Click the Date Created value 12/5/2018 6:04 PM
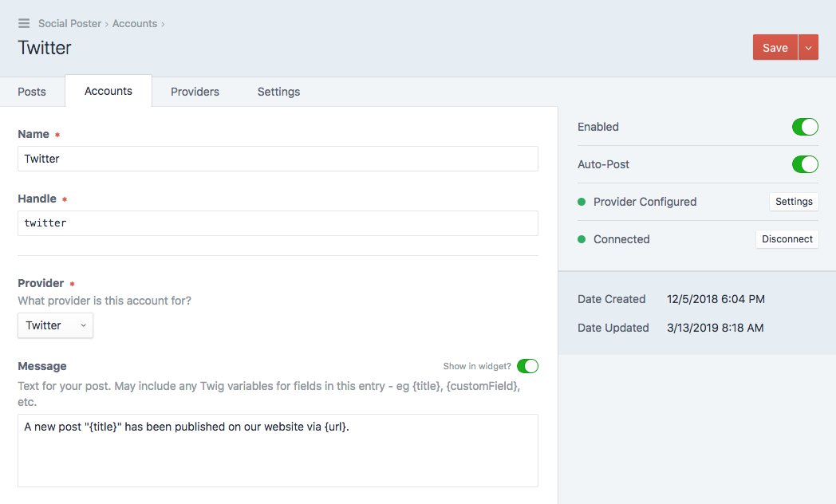This screenshot has height=504, width=836. pos(716,299)
